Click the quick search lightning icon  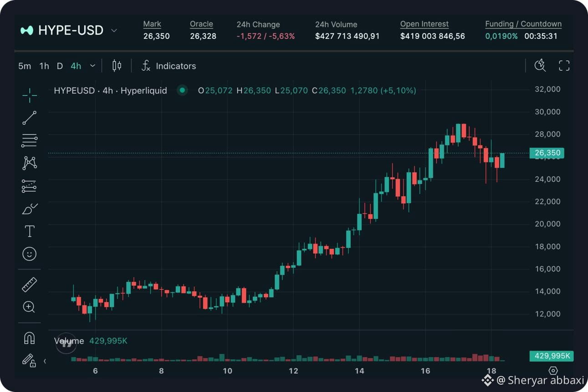click(x=540, y=66)
